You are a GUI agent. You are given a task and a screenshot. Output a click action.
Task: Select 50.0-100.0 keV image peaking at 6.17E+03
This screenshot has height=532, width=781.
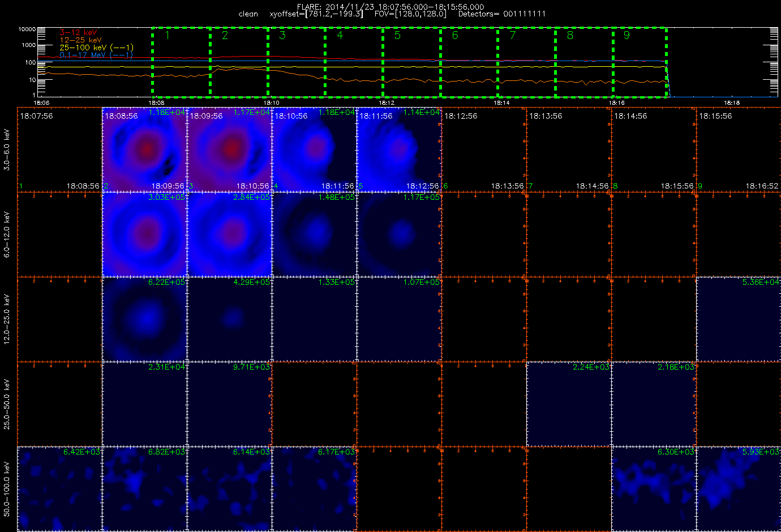coord(315,488)
